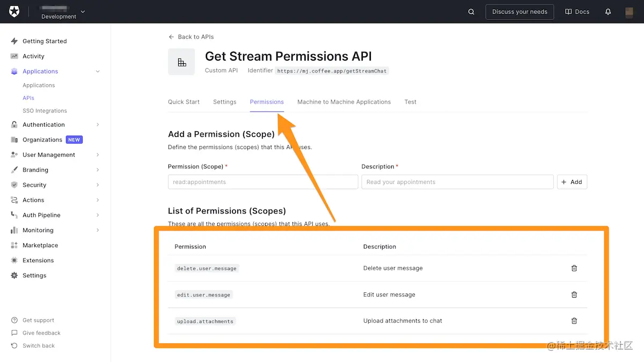Click the Permission Scope input field
Screen dimensions: 644x362
pos(262,182)
